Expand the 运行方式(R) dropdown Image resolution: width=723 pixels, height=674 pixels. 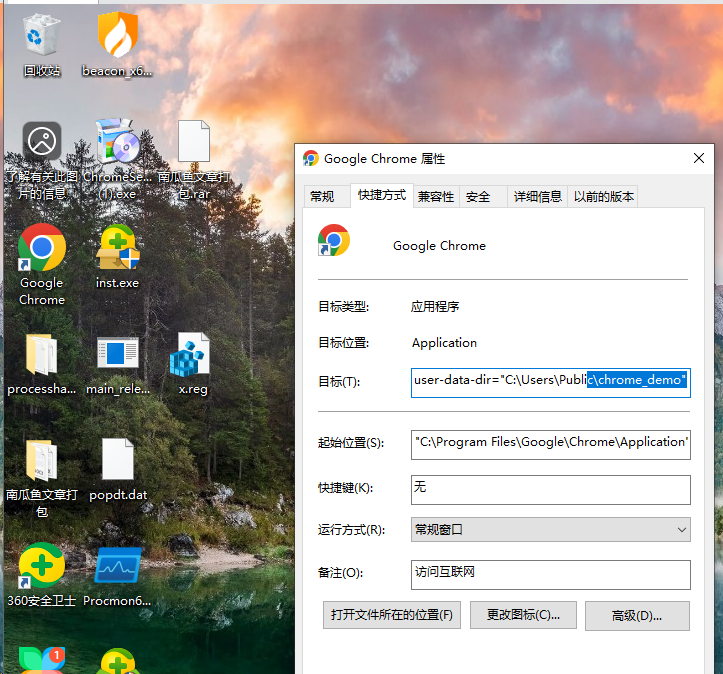click(x=551, y=529)
